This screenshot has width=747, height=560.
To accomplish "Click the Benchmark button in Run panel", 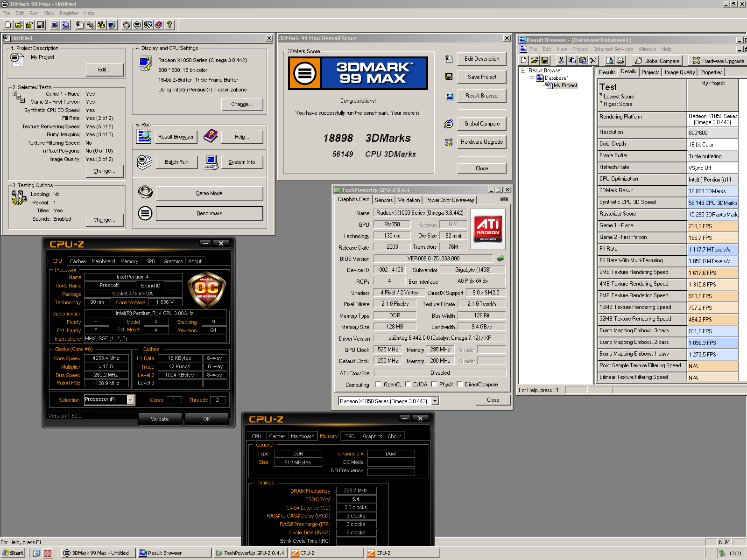I will coord(209,213).
